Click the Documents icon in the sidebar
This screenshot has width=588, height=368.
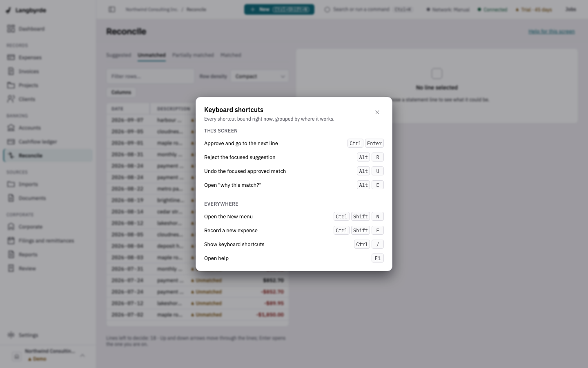[x=11, y=198]
